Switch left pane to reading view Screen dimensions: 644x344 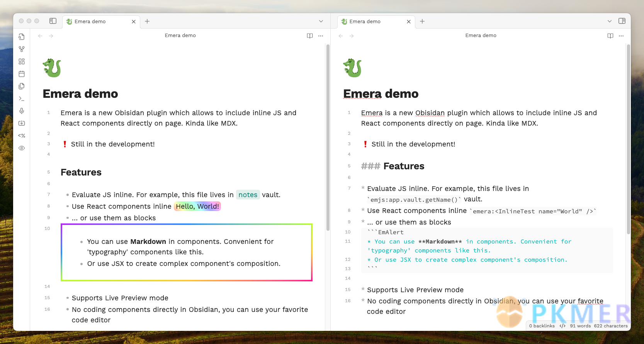click(310, 36)
